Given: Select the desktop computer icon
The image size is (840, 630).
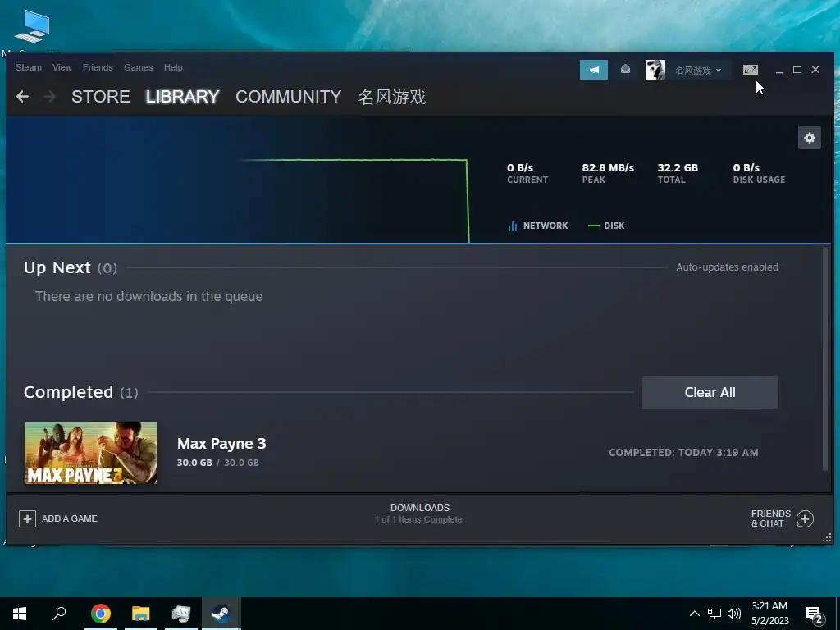Looking at the screenshot, I should (x=32, y=27).
